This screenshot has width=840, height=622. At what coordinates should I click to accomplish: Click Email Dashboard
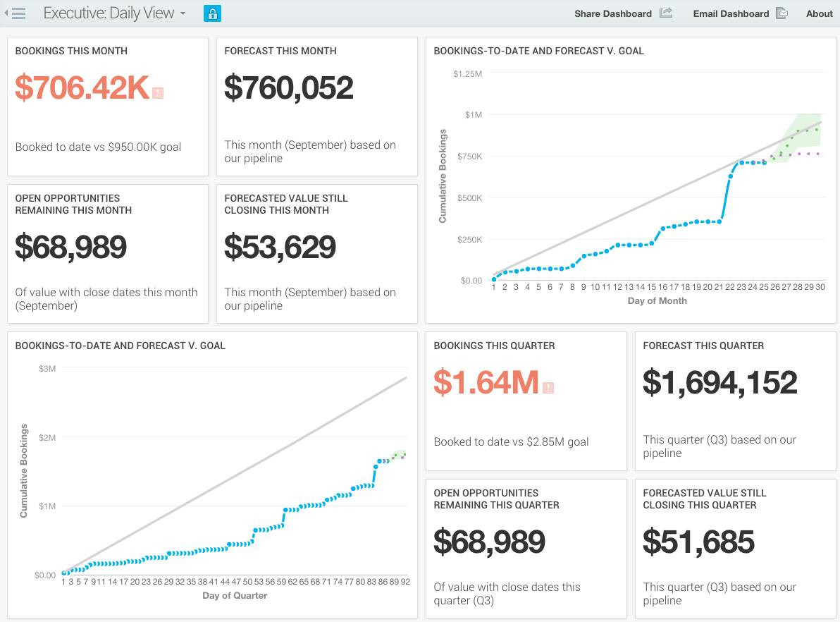coord(731,13)
